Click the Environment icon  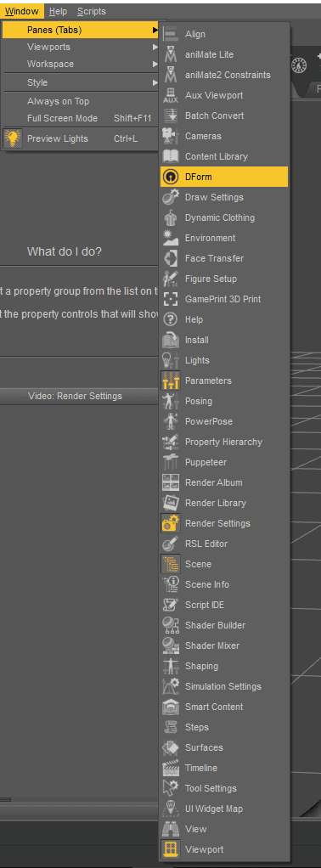coord(171,238)
